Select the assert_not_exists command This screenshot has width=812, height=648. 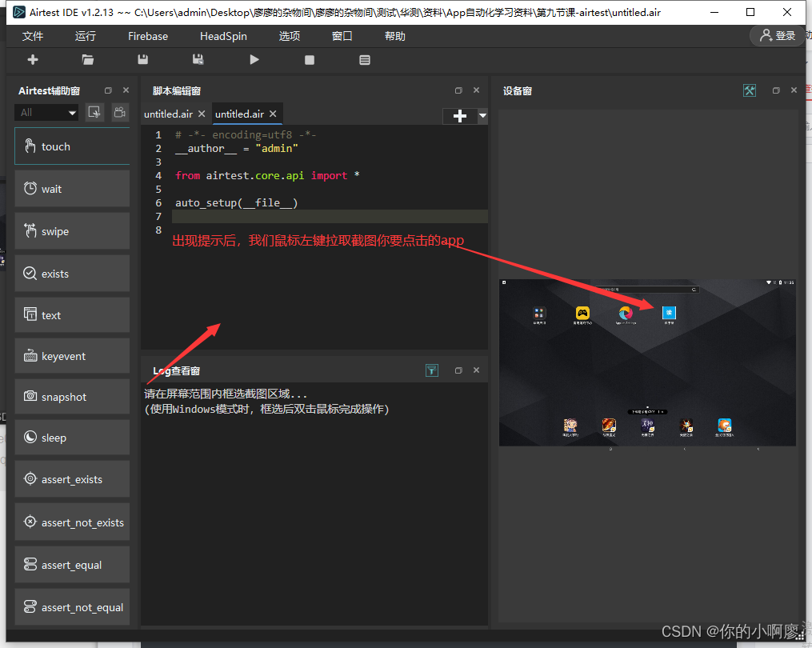point(72,522)
